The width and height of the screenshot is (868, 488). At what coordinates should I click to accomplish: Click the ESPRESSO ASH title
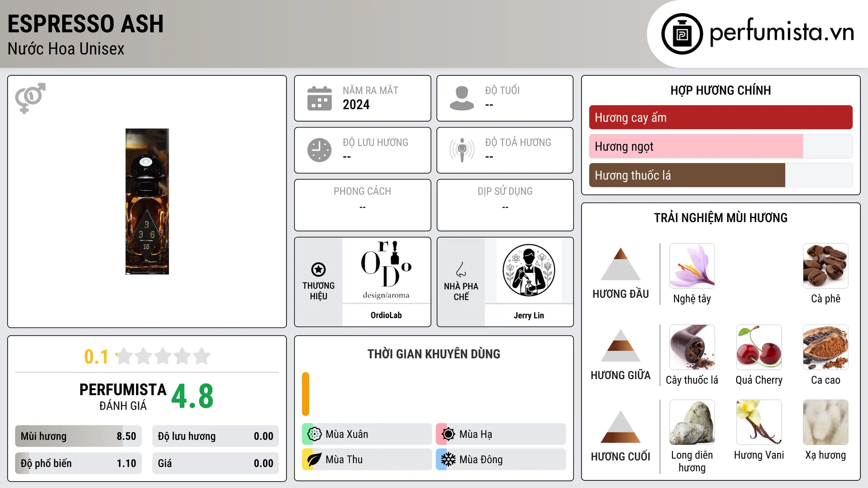pyautogui.click(x=86, y=24)
